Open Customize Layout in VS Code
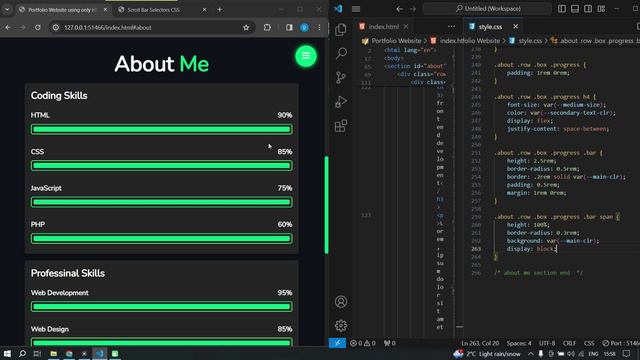Image resolution: width=640 pixels, height=360 pixels. [x=601, y=9]
